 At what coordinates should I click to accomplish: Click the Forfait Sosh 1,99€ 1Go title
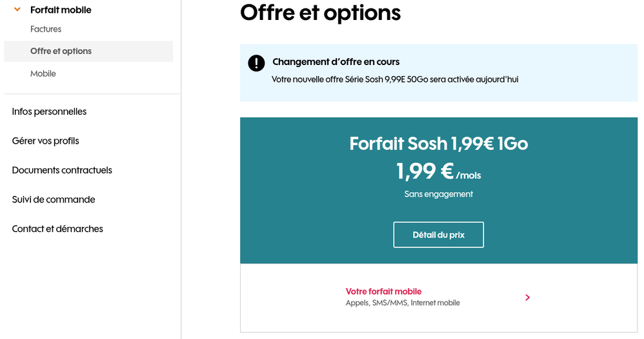click(x=439, y=143)
